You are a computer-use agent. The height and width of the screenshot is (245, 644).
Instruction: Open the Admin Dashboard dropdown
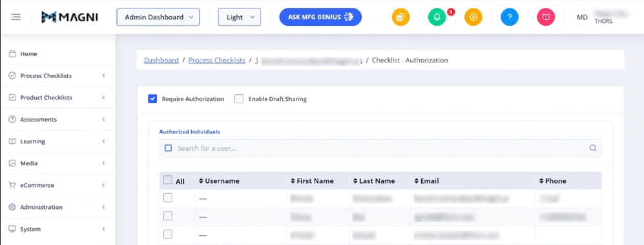(158, 17)
